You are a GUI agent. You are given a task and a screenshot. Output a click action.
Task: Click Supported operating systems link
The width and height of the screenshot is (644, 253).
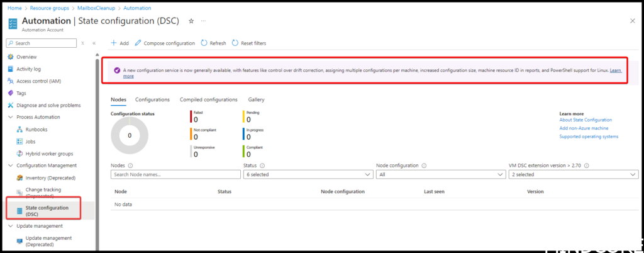point(588,137)
